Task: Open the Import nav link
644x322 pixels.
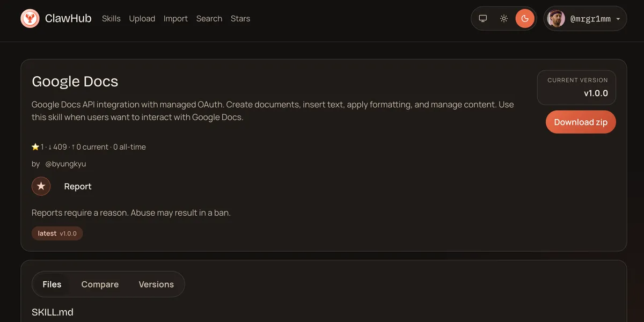Action: 175,19
